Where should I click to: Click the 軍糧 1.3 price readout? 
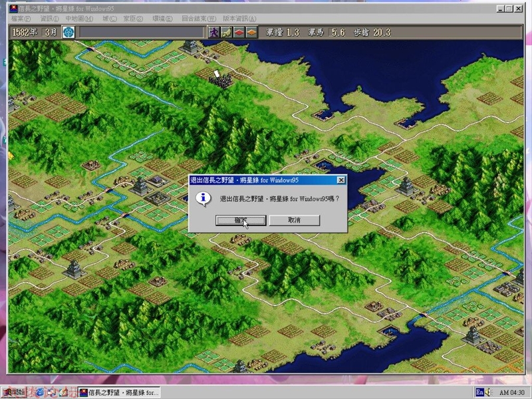(282, 33)
